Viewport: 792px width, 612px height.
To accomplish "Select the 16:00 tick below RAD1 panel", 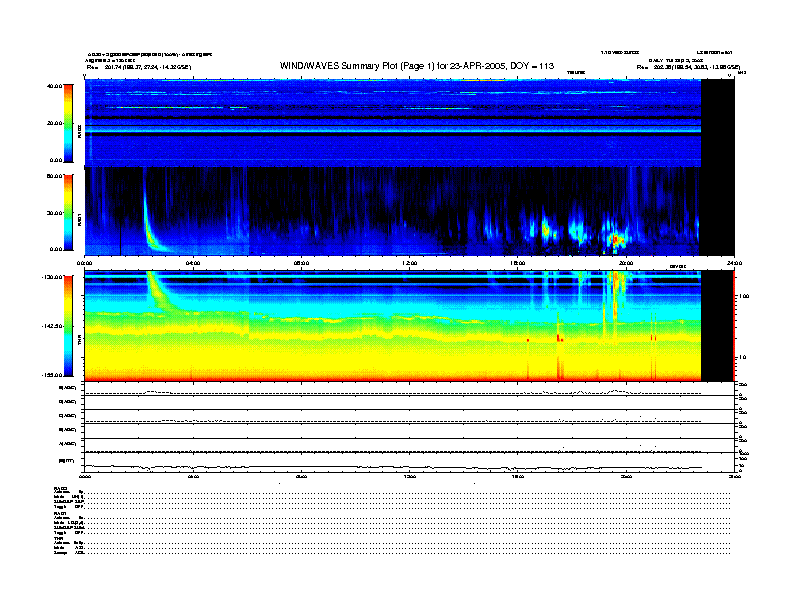I will [x=518, y=263].
